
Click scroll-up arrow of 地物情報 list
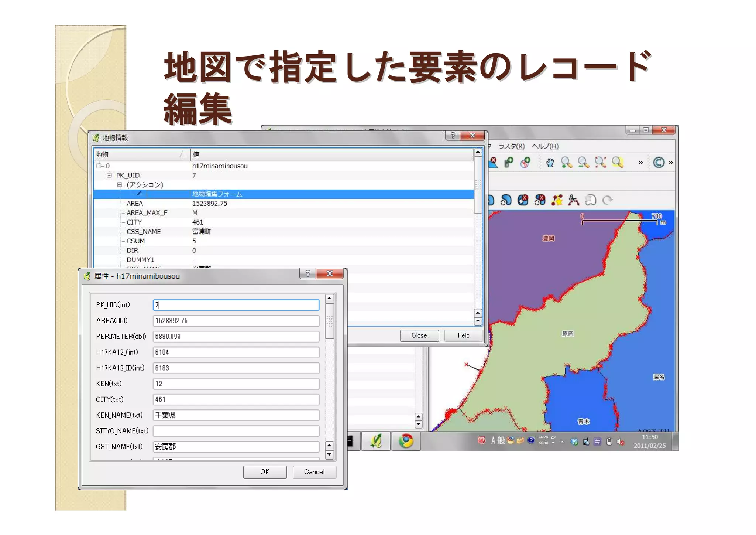(x=478, y=152)
